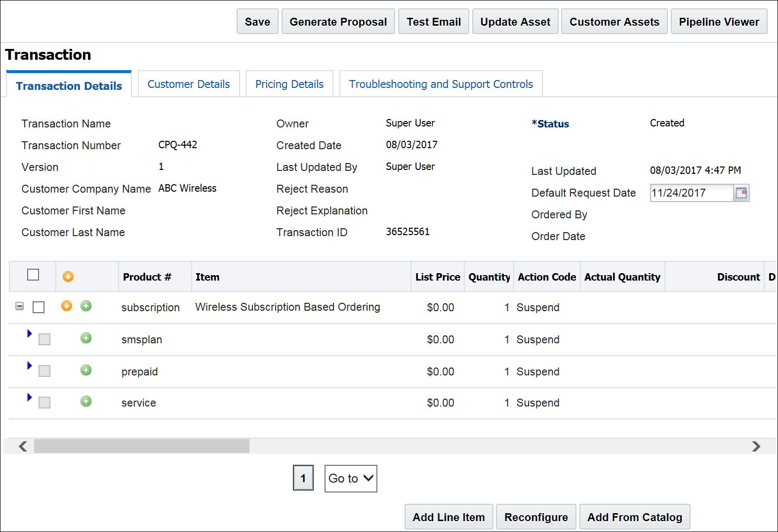Click the Reconfigure button
Screen dimensions: 778x532
[x=536, y=517]
